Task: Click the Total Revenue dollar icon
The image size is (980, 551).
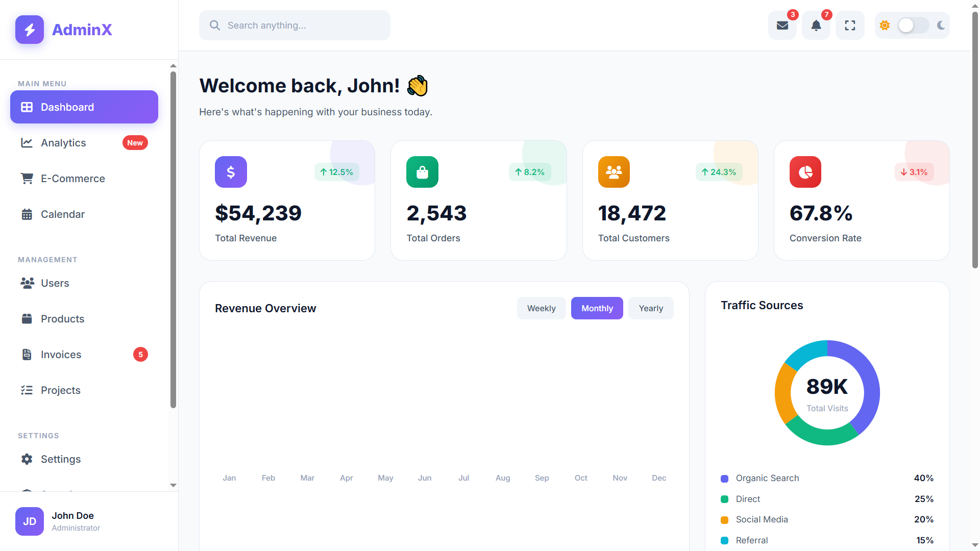Action: pos(231,172)
